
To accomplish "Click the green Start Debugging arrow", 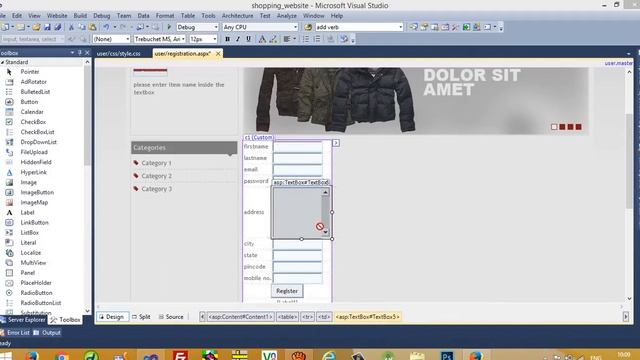I will coord(169,27).
